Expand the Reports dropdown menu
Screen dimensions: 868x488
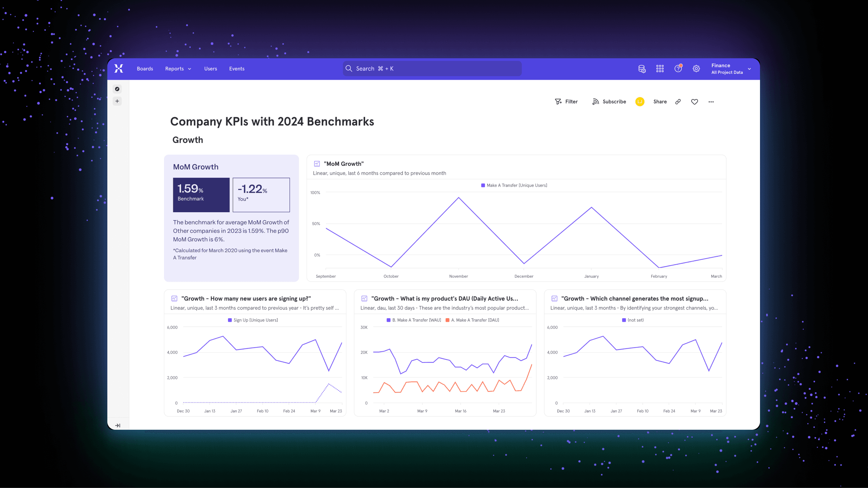(x=178, y=69)
